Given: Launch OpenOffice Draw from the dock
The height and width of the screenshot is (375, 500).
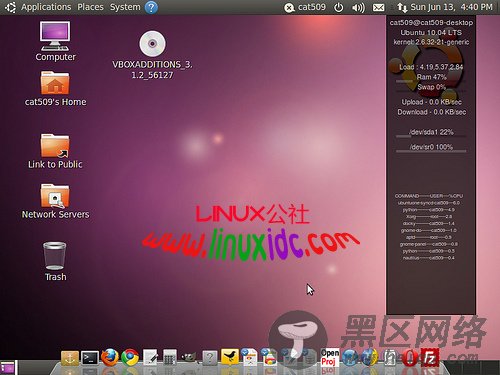Looking at the screenshot, I should [x=269, y=357].
